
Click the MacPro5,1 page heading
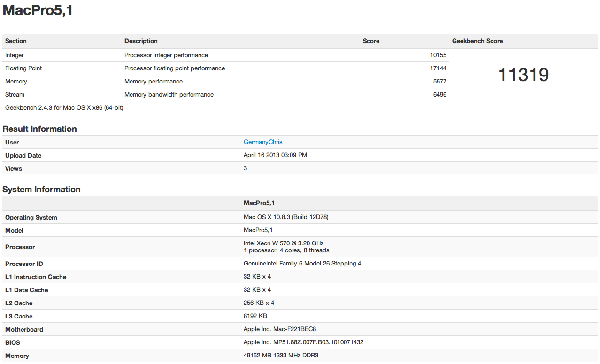38,10
